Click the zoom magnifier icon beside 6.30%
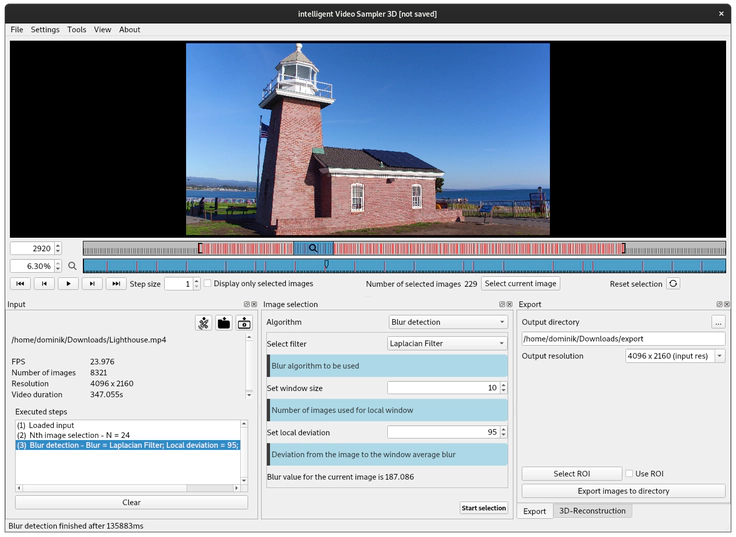Screen dimensions: 736x537 pyautogui.click(x=72, y=266)
